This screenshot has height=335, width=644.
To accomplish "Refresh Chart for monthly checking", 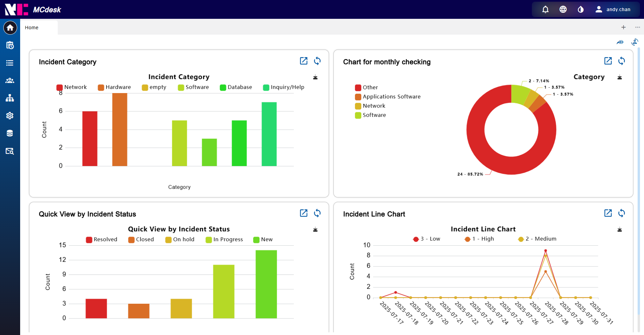I will pyautogui.click(x=622, y=61).
